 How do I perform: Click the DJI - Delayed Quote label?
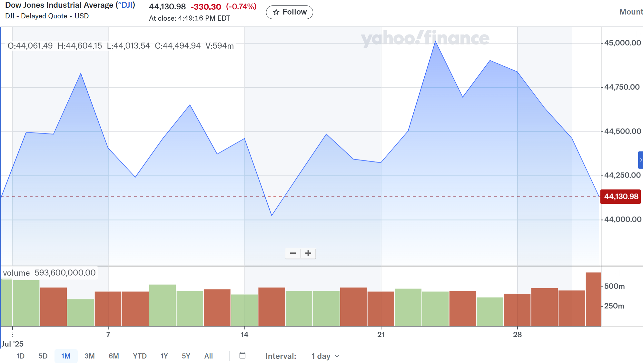pyautogui.click(x=36, y=16)
